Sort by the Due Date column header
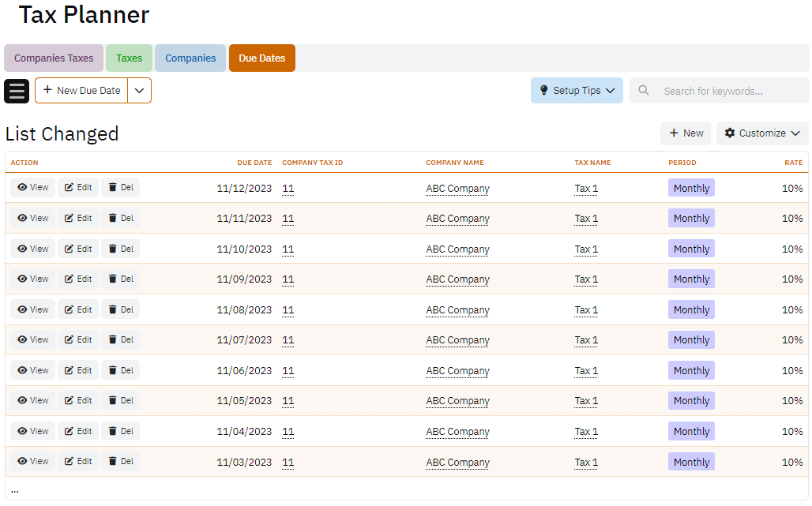 [254, 163]
